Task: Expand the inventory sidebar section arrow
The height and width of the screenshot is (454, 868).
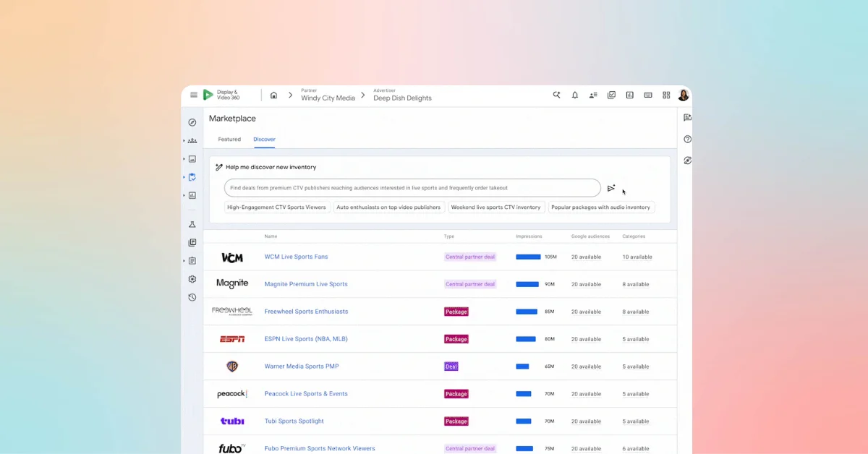Action: point(184,177)
